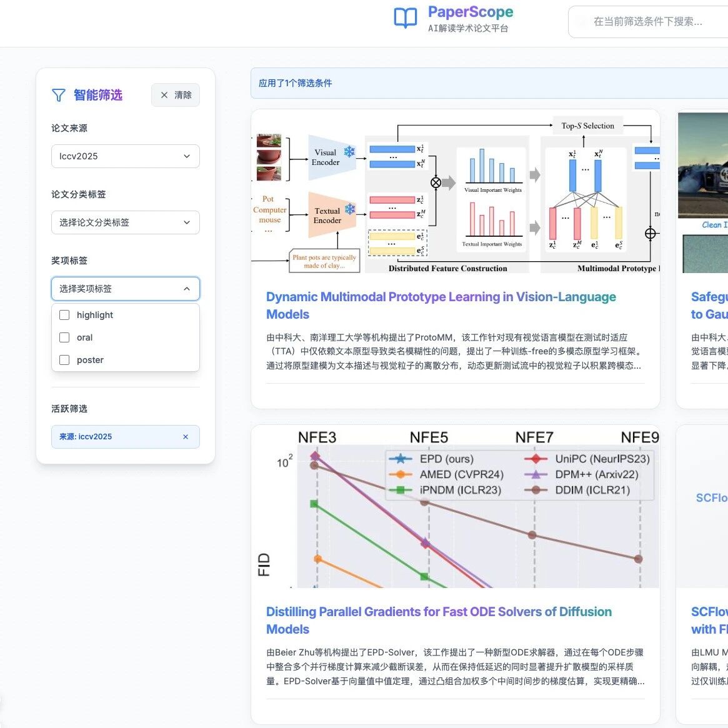This screenshot has height=728, width=728.
Task: Click the chevron arrow in Iccv2025 selector
Action: 187,156
